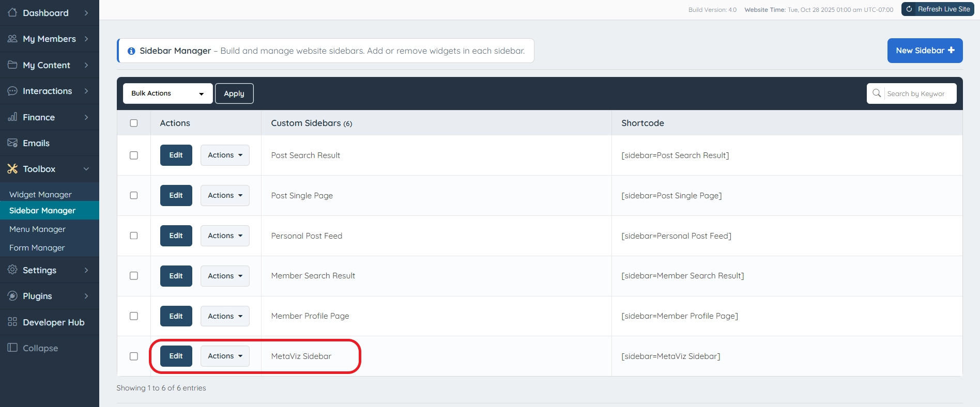Tick the select-all checkbox in table header
The width and height of the screenshot is (980, 407).
coord(134,123)
